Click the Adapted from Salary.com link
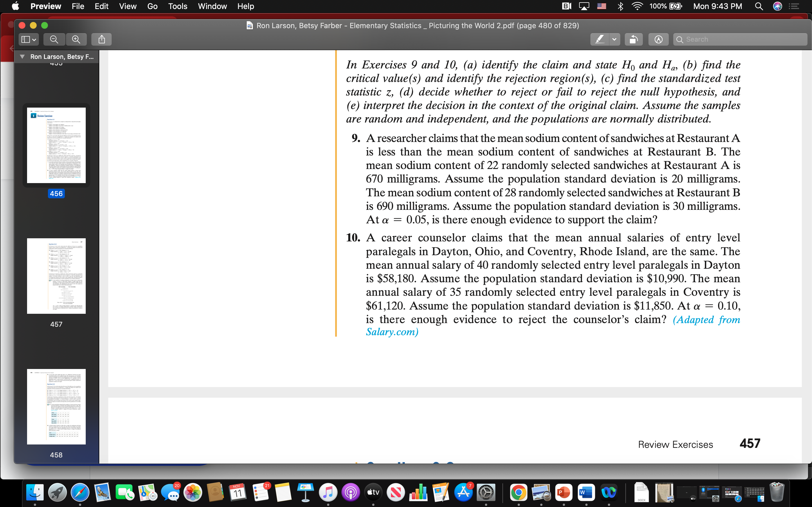The width and height of the screenshot is (812, 507). point(706,320)
